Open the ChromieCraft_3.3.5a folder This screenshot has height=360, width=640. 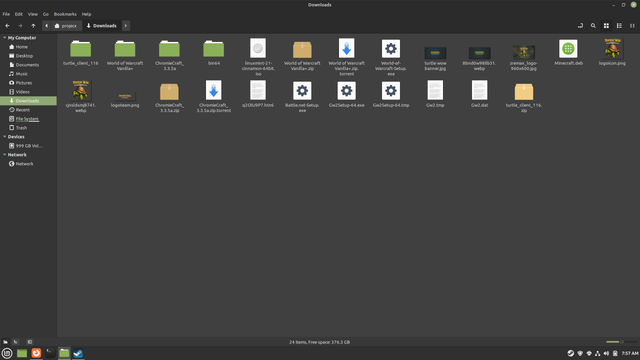(169, 55)
